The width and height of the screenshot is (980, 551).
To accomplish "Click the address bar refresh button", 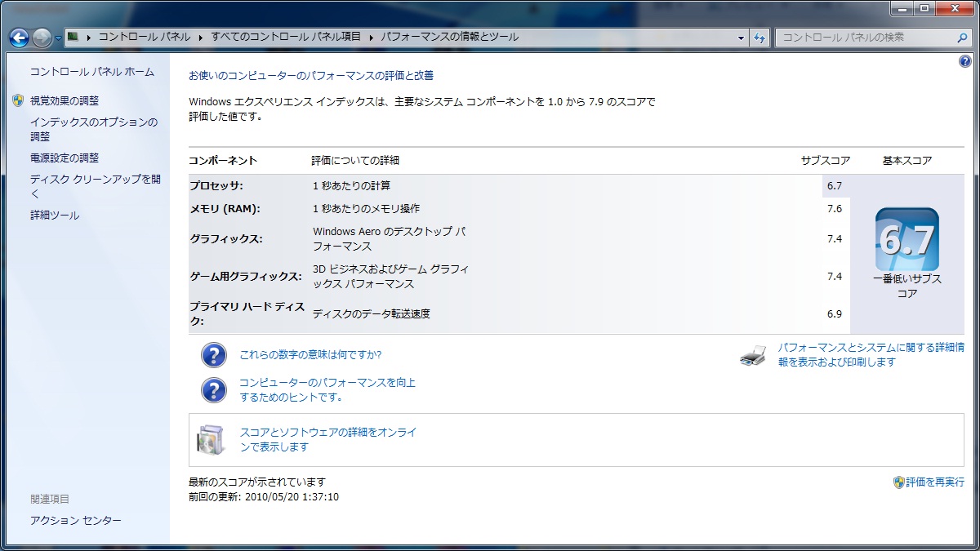I will 760,38.
